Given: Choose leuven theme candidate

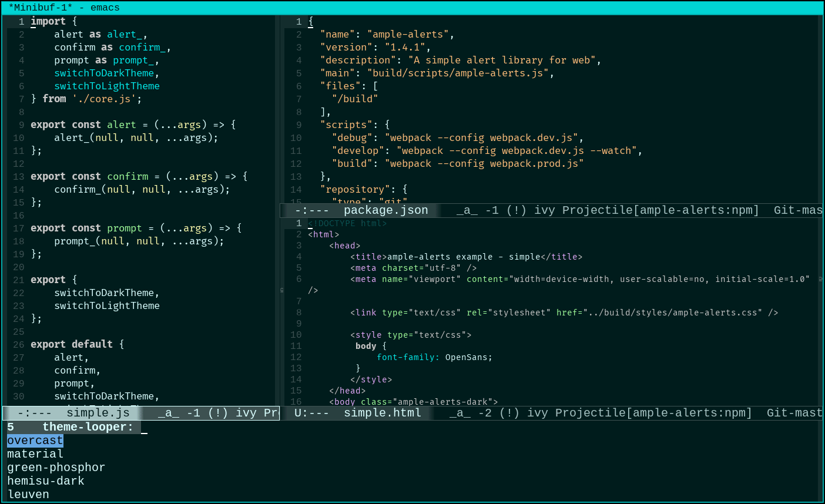Looking at the screenshot, I should [28, 495].
